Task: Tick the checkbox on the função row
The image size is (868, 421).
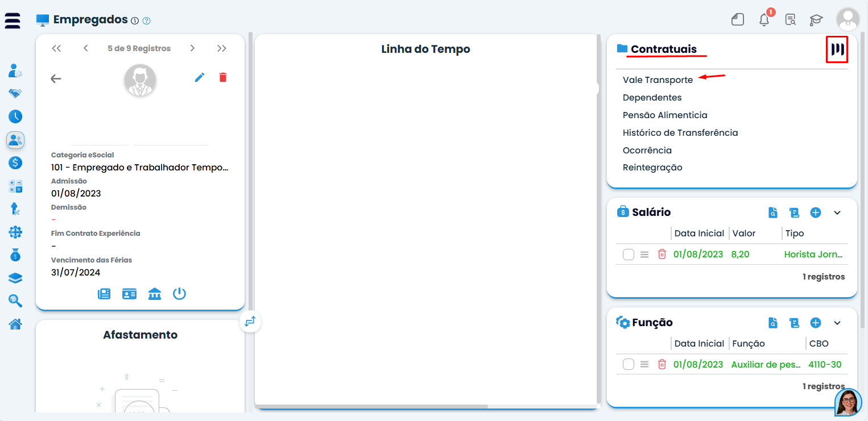Action: point(629,365)
